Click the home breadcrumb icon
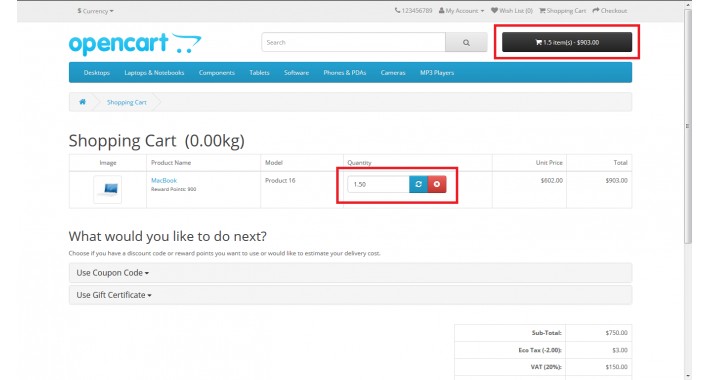 [82, 102]
